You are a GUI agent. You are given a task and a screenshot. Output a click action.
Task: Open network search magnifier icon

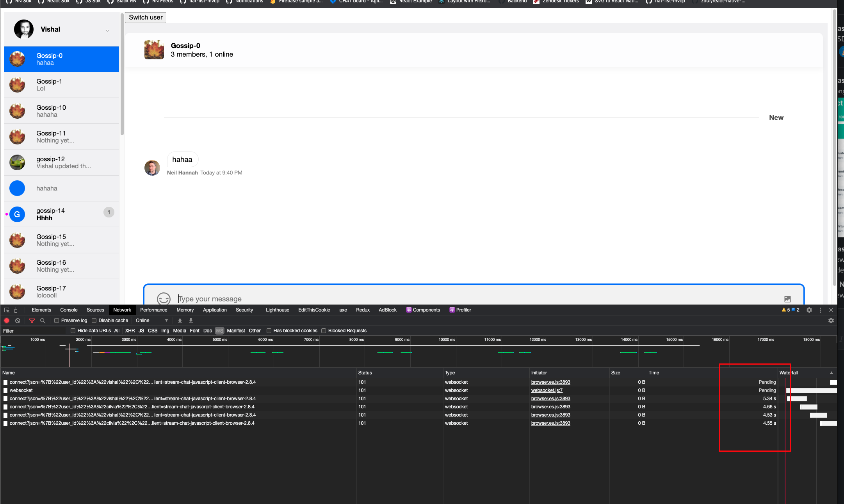43,321
